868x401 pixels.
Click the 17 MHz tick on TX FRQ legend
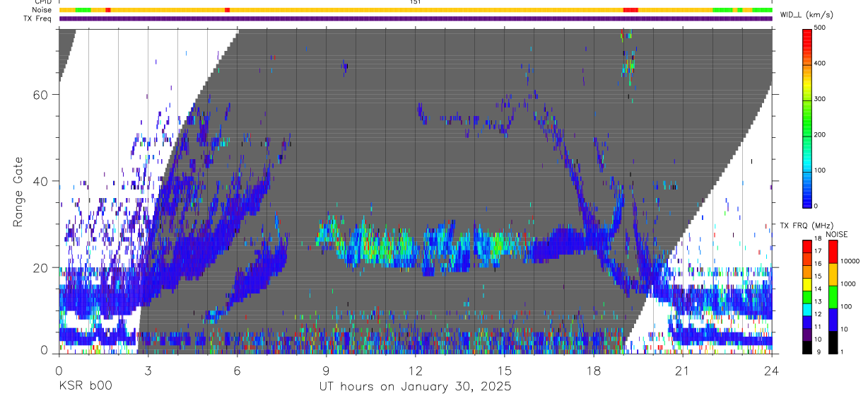click(x=818, y=251)
